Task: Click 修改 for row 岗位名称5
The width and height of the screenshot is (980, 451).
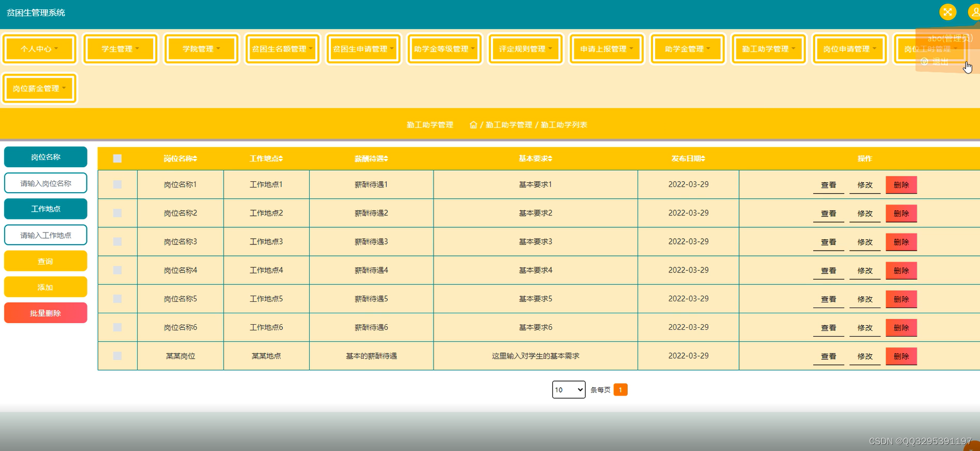Action: [865, 299]
